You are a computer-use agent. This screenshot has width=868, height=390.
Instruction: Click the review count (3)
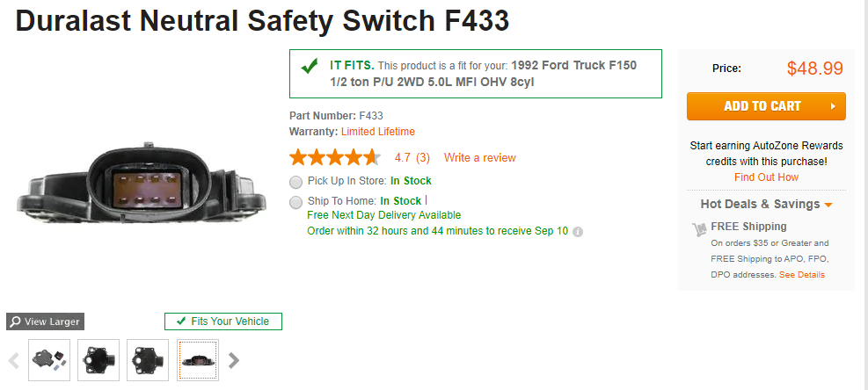423,158
